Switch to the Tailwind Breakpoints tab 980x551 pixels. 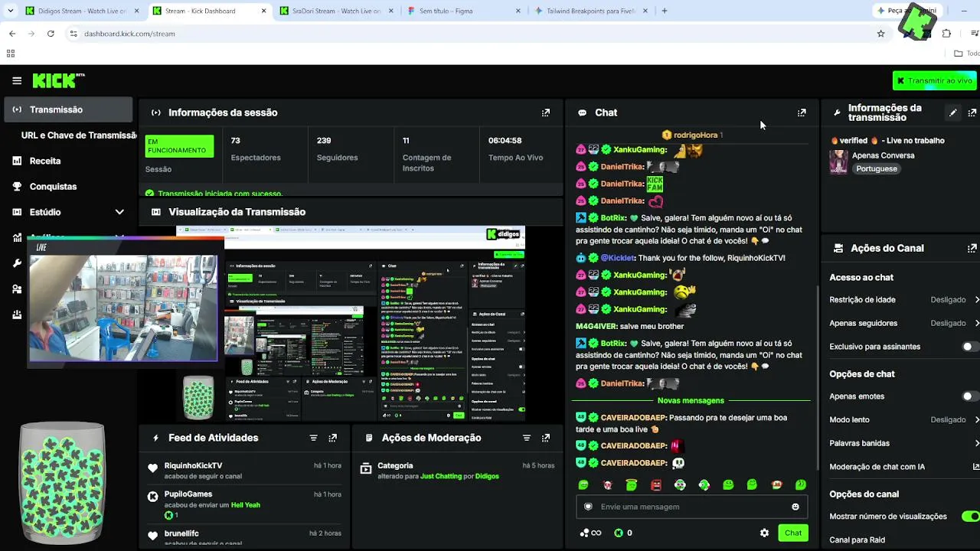[590, 11]
